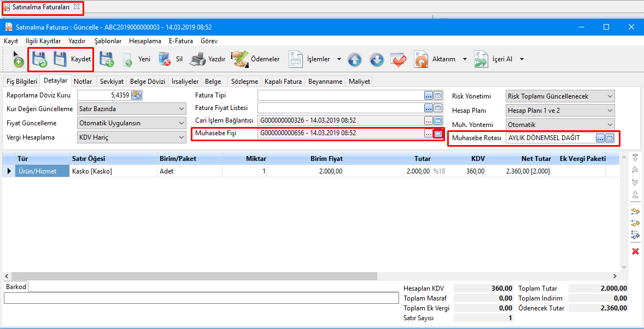
Task: Switch to the Sevkiyat tab
Action: coord(112,82)
